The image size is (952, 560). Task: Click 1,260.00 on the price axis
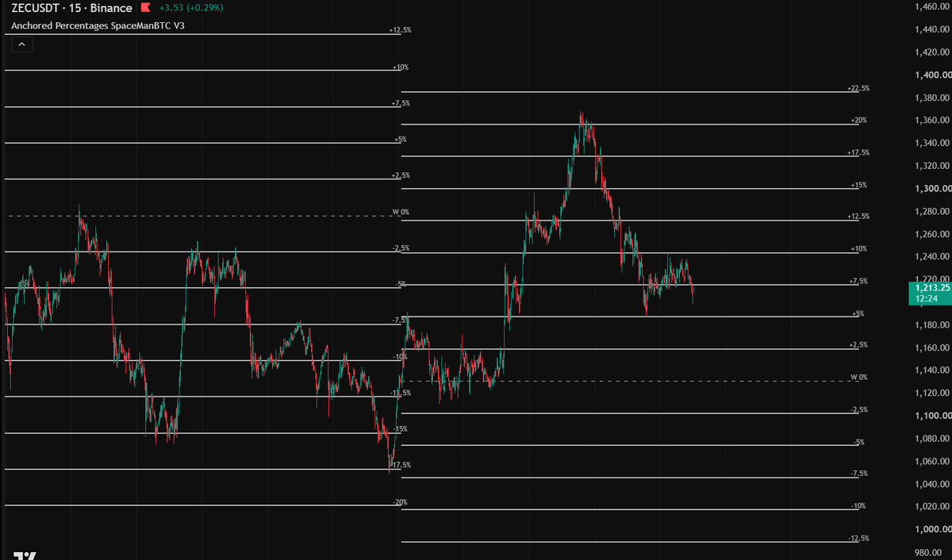point(932,234)
